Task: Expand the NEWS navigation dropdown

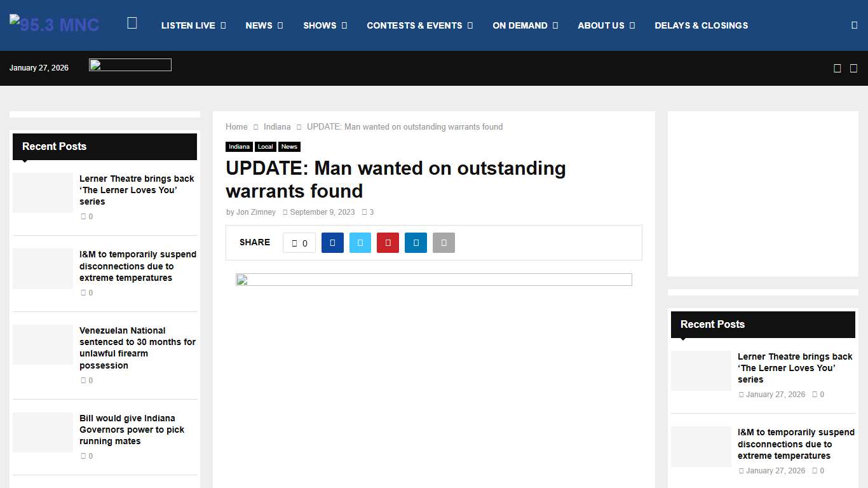Action: click(260, 25)
